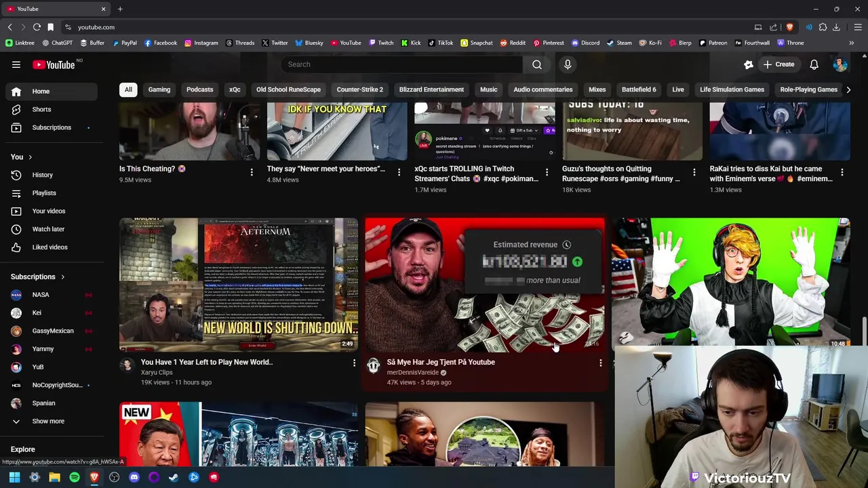The height and width of the screenshot is (488, 868).
Task: Click the browser address bar
Action: (407, 27)
